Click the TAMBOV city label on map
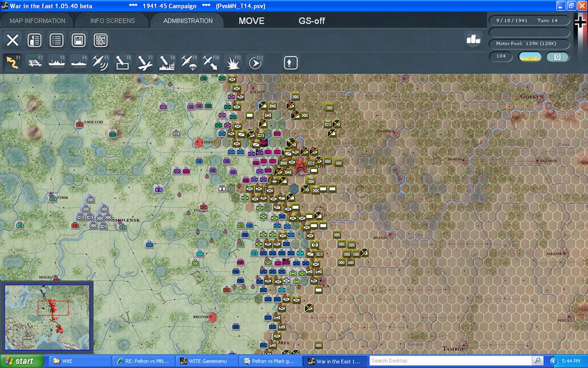The width and height of the screenshot is (588, 368). (x=453, y=349)
